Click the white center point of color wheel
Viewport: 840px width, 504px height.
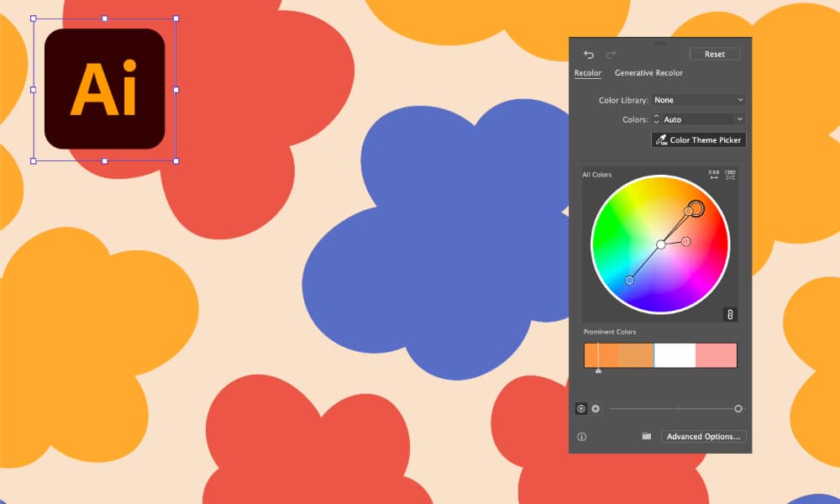(661, 244)
